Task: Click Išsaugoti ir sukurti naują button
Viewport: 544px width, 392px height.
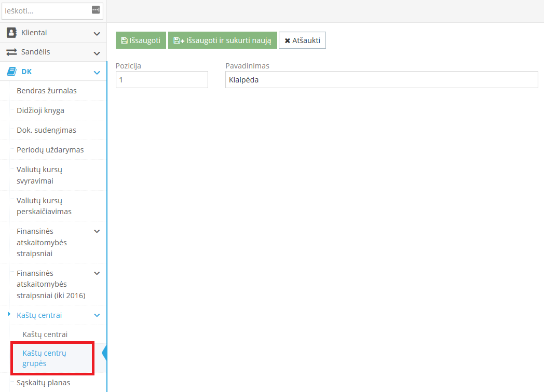Action: tap(223, 40)
